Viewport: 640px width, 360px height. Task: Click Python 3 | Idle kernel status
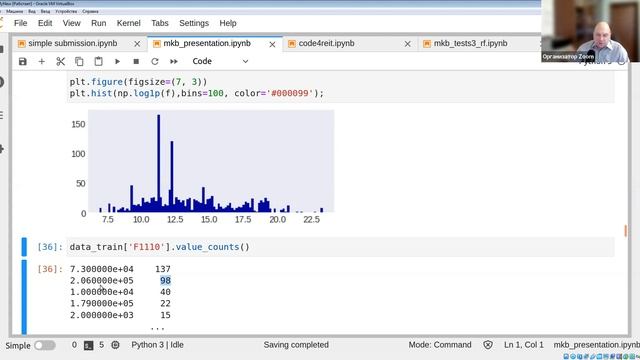pos(157,345)
